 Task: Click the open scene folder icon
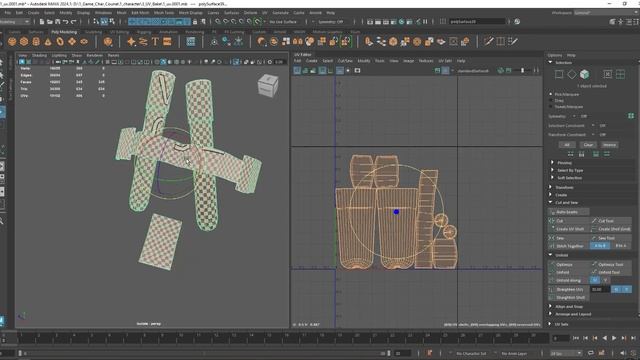(x=50, y=21)
